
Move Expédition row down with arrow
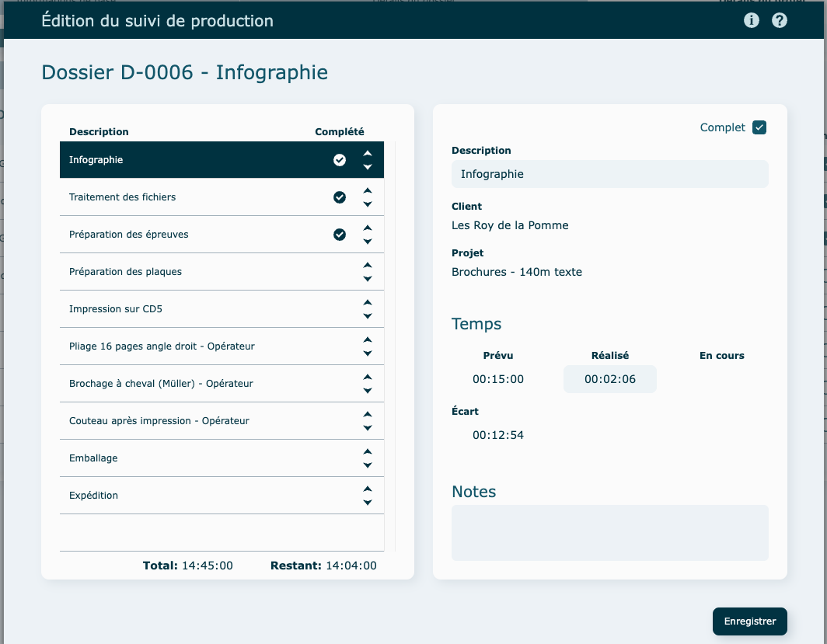pyautogui.click(x=368, y=503)
